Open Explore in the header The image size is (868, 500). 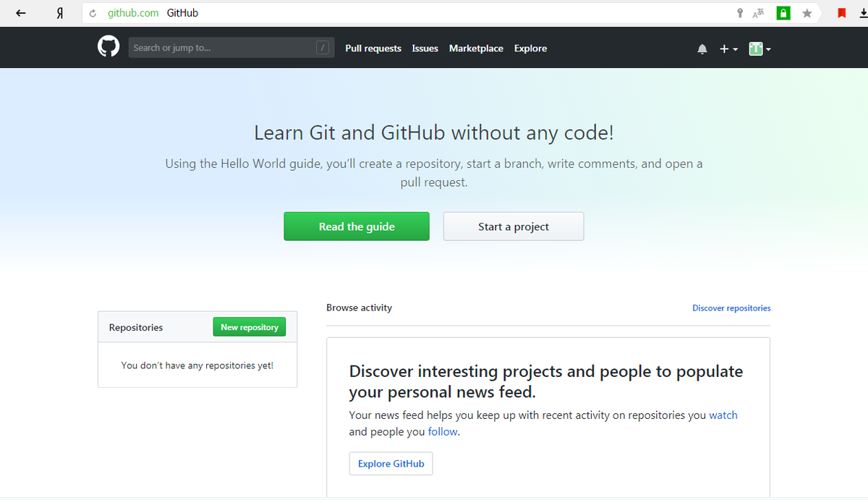coord(530,48)
